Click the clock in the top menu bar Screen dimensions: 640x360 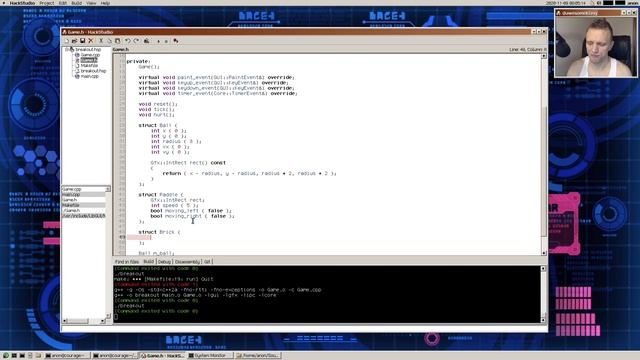(x=565, y=3)
